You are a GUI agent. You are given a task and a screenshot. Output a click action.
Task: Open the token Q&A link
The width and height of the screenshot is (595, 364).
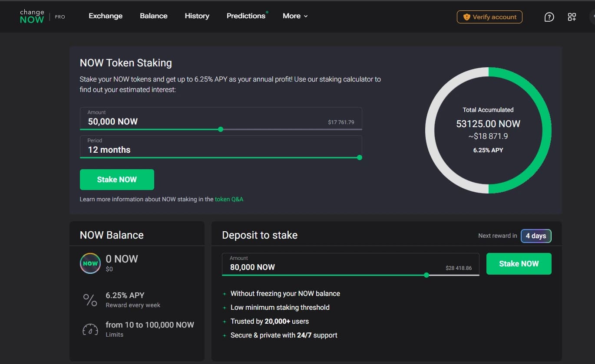[229, 199]
